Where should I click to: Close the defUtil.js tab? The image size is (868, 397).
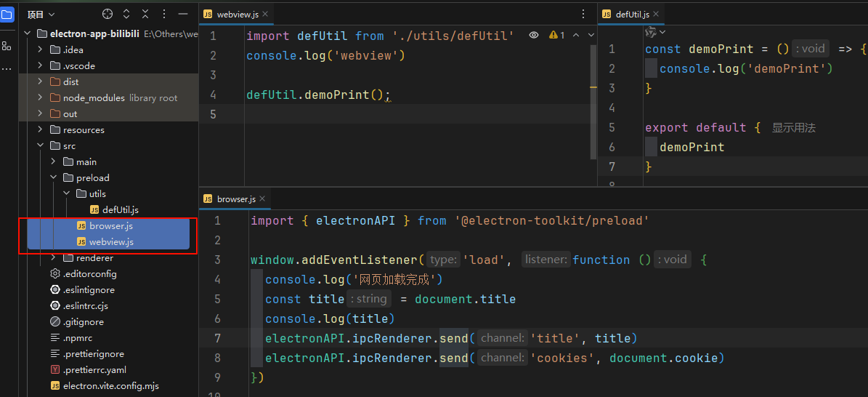pos(655,14)
